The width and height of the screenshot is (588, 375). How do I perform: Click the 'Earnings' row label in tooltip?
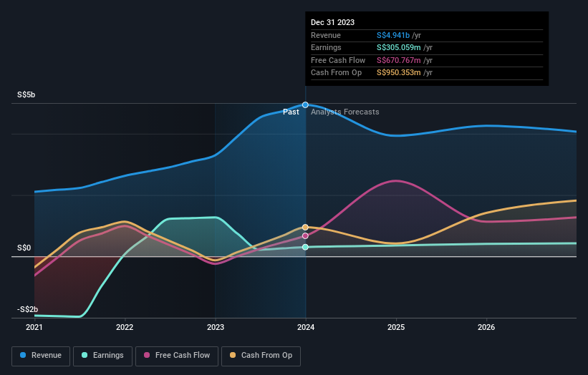coord(326,47)
